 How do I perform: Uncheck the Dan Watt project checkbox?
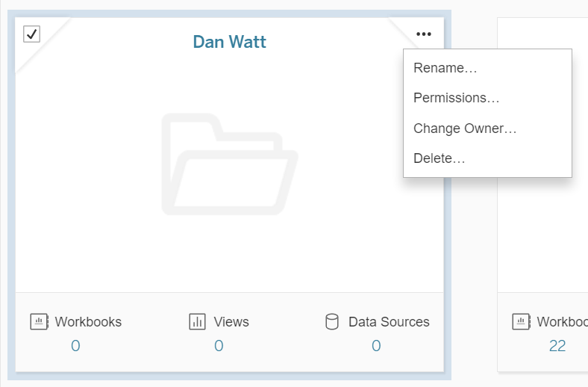pos(31,34)
